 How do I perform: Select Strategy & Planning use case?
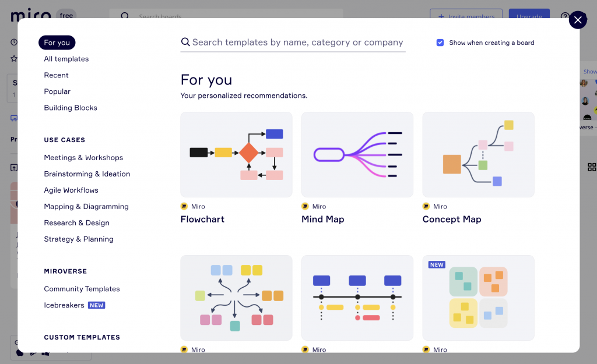[x=79, y=239]
